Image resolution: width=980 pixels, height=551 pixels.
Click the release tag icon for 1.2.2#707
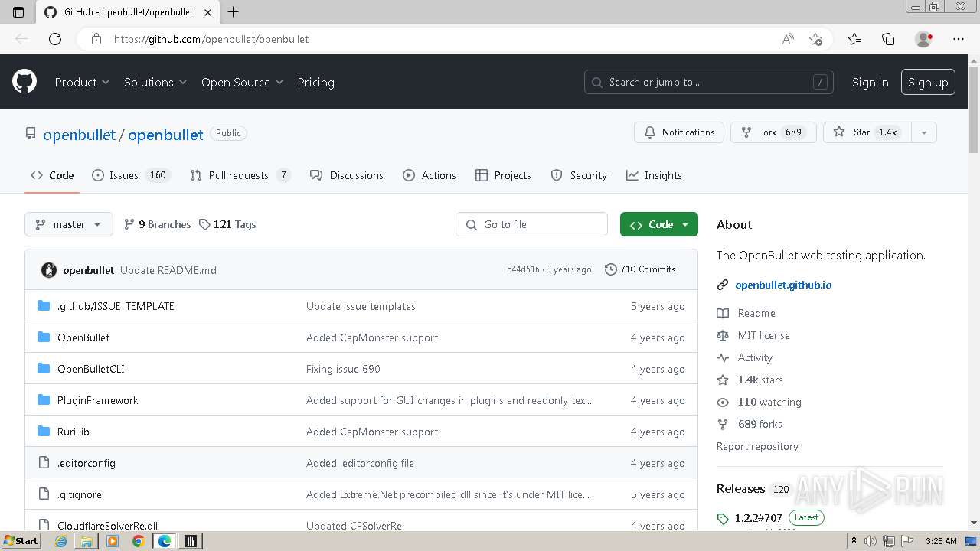click(x=723, y=519)
